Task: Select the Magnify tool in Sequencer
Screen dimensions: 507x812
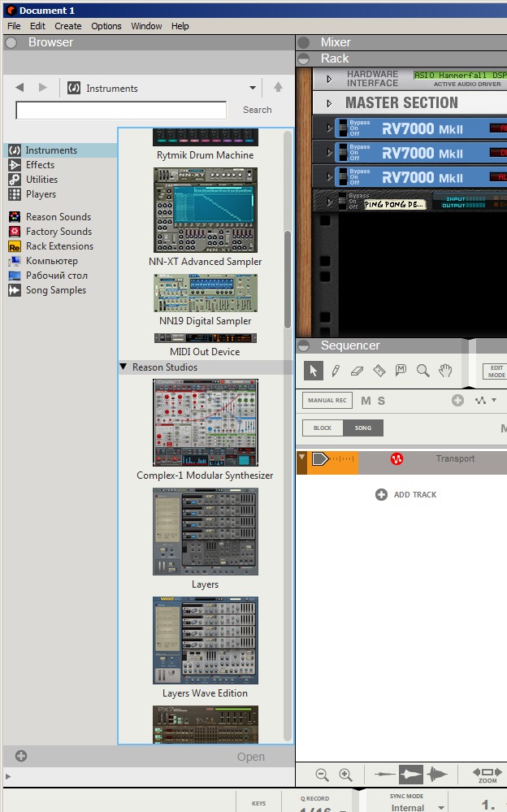Action: tap(423, 371)
